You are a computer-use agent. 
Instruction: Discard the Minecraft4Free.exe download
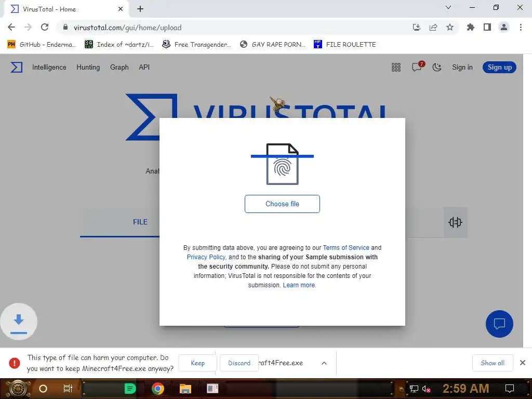pos(239,363)
